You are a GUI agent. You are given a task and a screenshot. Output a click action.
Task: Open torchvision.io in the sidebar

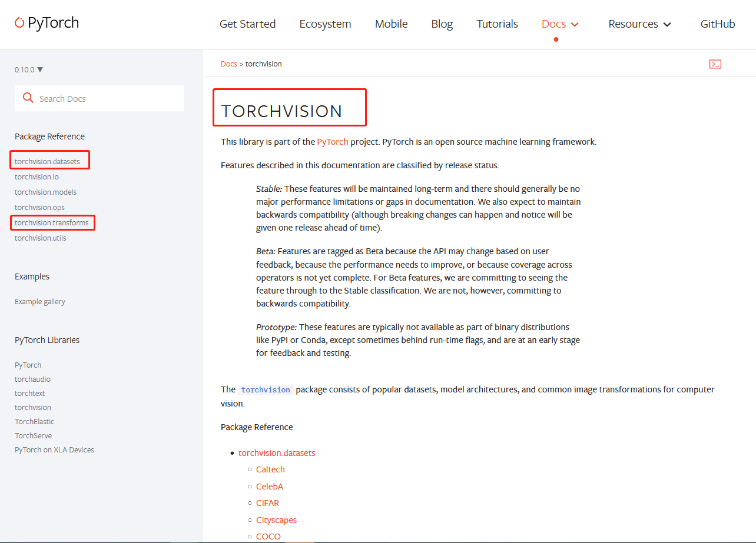(x=37, y=176)
